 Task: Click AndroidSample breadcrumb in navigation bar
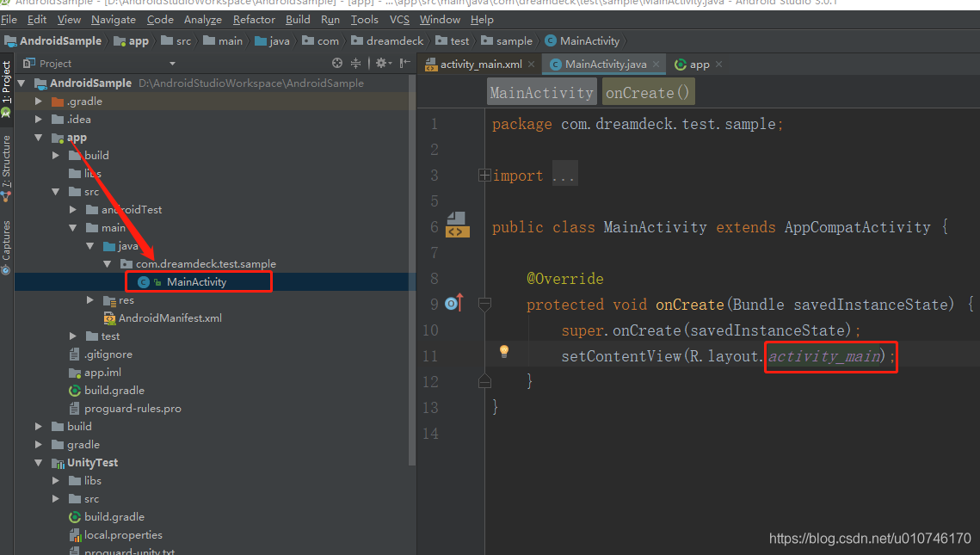pos(52,40)
